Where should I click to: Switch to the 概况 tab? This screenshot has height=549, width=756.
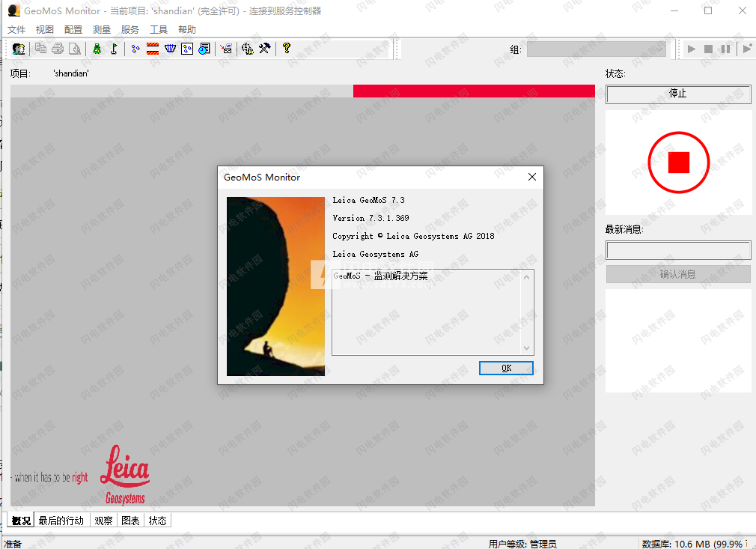coord(21,521)
